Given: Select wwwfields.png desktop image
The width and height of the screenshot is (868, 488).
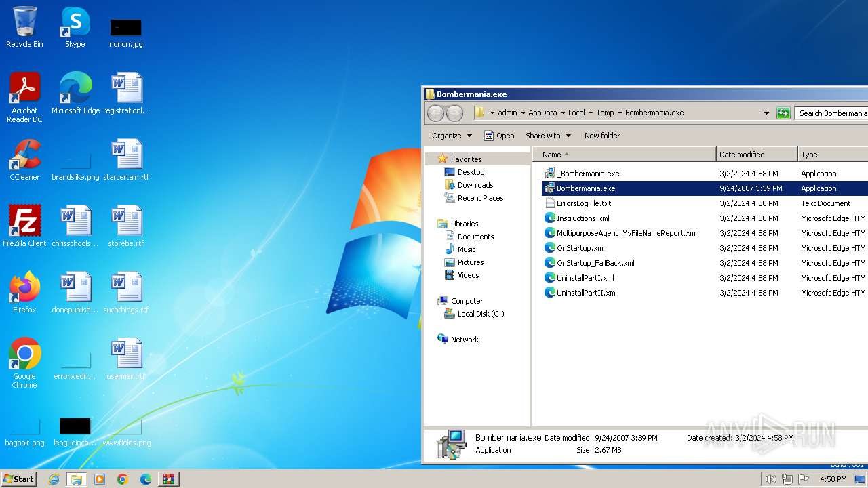Looking at the screenshot, I should (x=126, y=432).
